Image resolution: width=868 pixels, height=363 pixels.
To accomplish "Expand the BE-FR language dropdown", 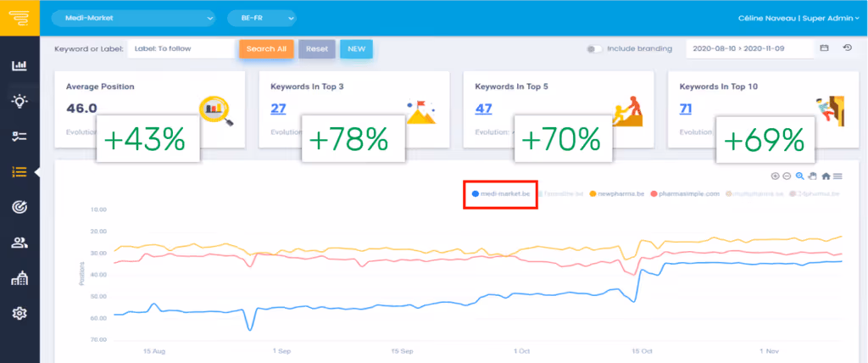I will pyautogui.click(x=262, y=19).
